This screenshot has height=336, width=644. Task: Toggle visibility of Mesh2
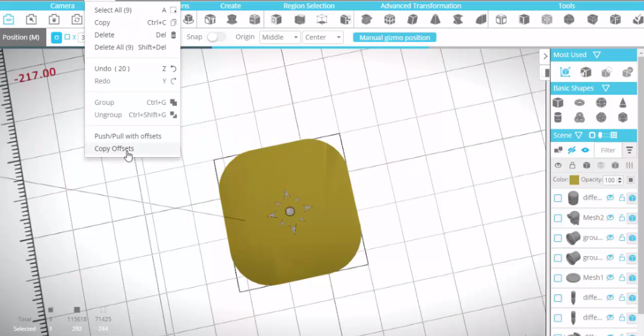[x=610, y=217]
